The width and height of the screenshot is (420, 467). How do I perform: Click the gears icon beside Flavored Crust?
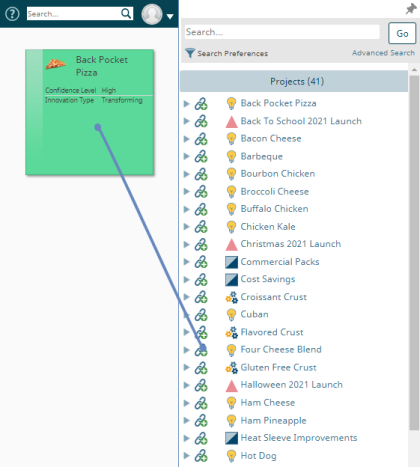click(232, 333)
